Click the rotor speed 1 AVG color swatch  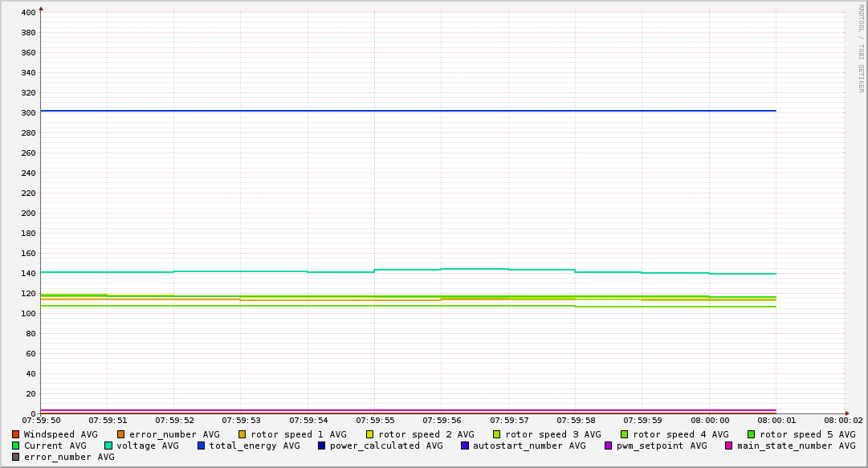[x=242, y=434]
